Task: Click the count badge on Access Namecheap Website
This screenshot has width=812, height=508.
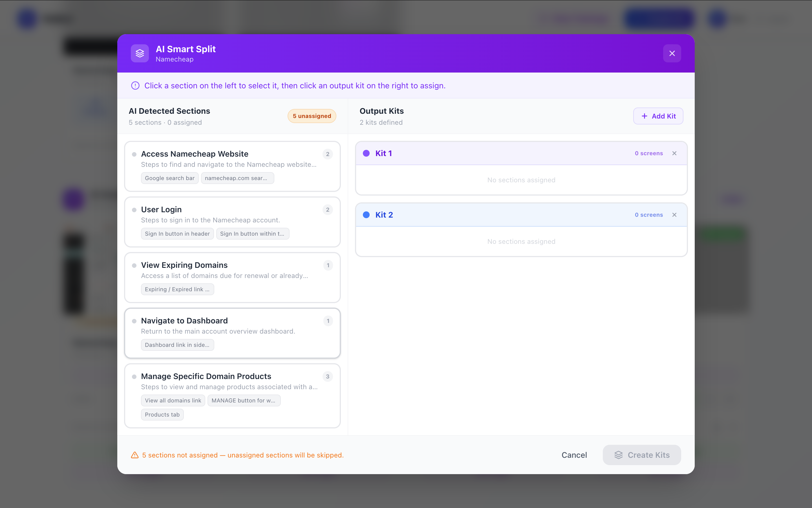Action: pyautogui.click(x=328, y=154)
